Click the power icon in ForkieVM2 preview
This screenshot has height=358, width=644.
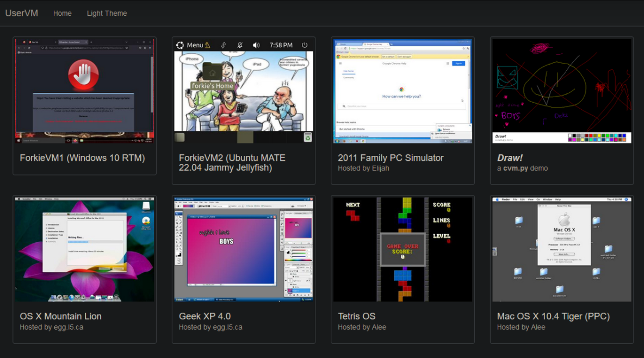point(305,45)
